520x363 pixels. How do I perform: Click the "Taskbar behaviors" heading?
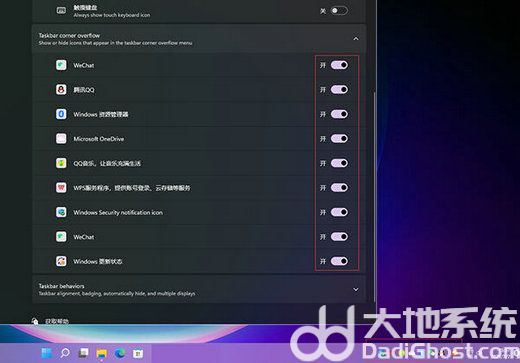click(61, 286)
